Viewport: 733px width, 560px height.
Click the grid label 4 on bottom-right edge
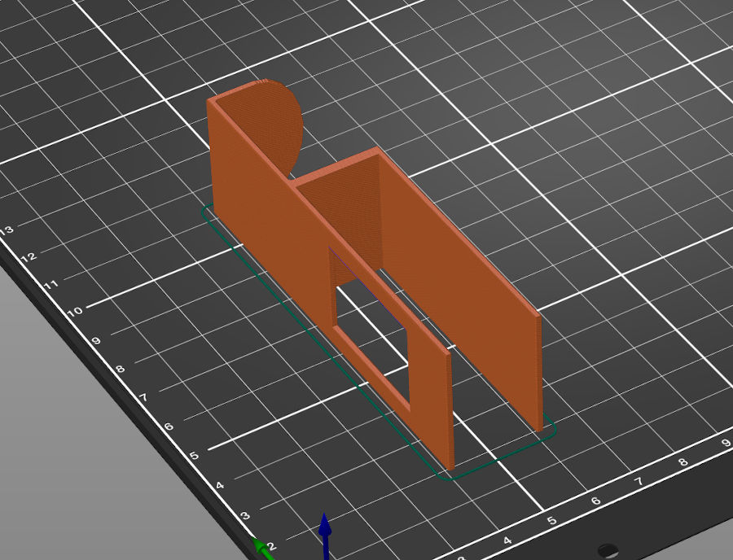(x=507, y=540)
